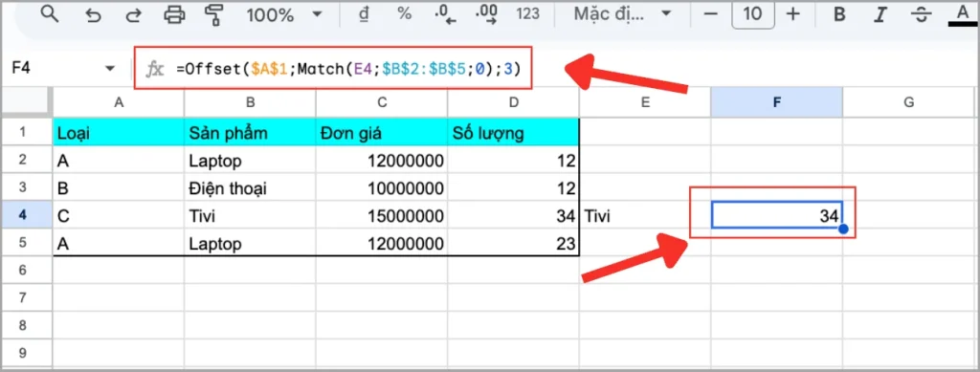980x372 pixels.
Task: Format cell as percent
Action: (405, 14)
